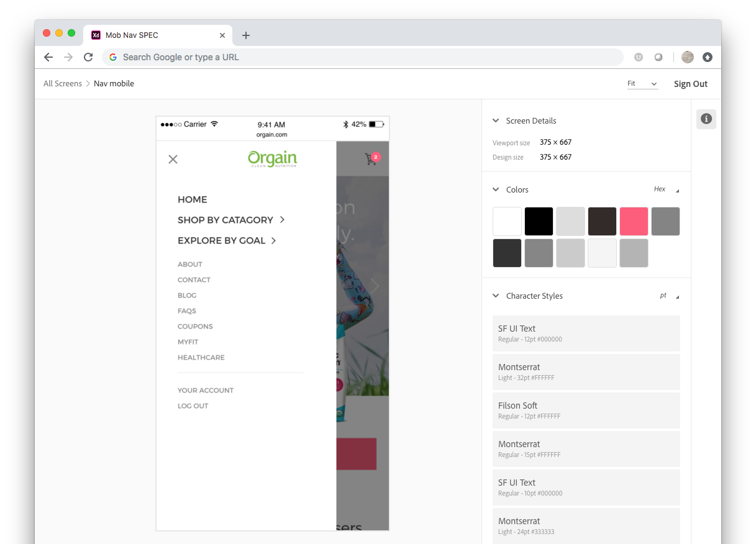Collapse the Colors section

pos(496,189)
